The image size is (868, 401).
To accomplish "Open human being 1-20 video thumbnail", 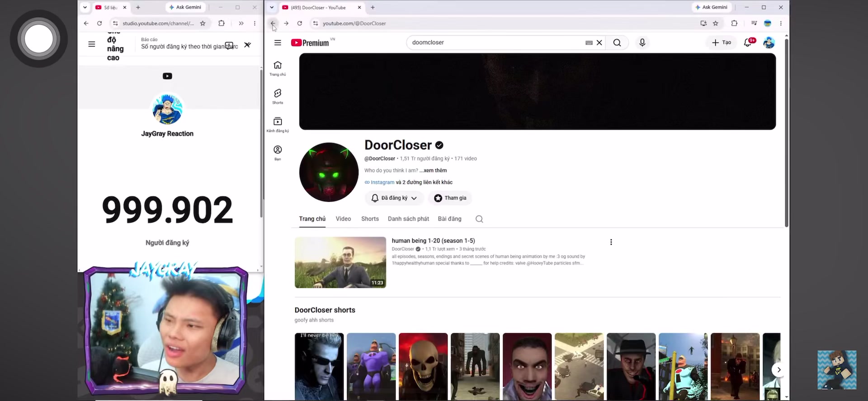I will coord(340,262).
